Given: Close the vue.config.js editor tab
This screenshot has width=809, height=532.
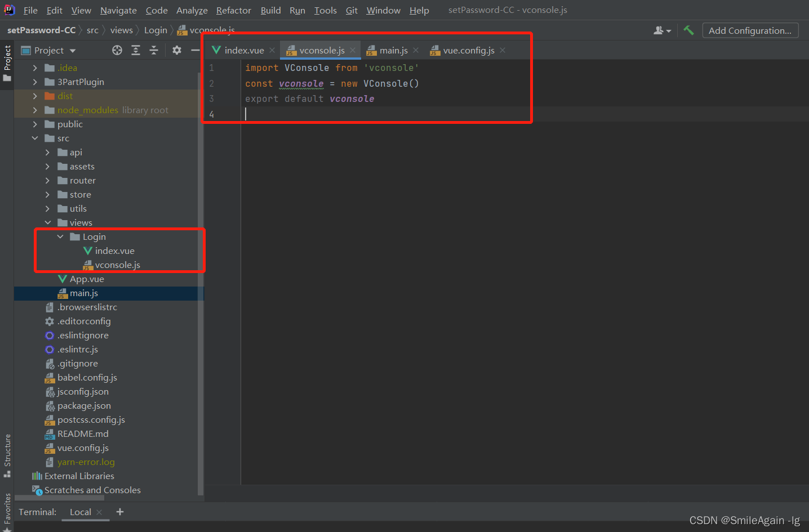Looking at the screenshot, I should (x=502, y=50).
